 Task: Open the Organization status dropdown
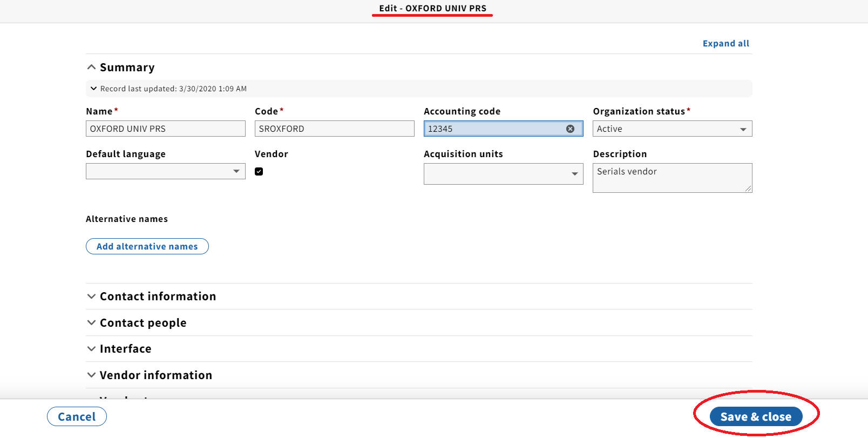[x=672, y=129]
